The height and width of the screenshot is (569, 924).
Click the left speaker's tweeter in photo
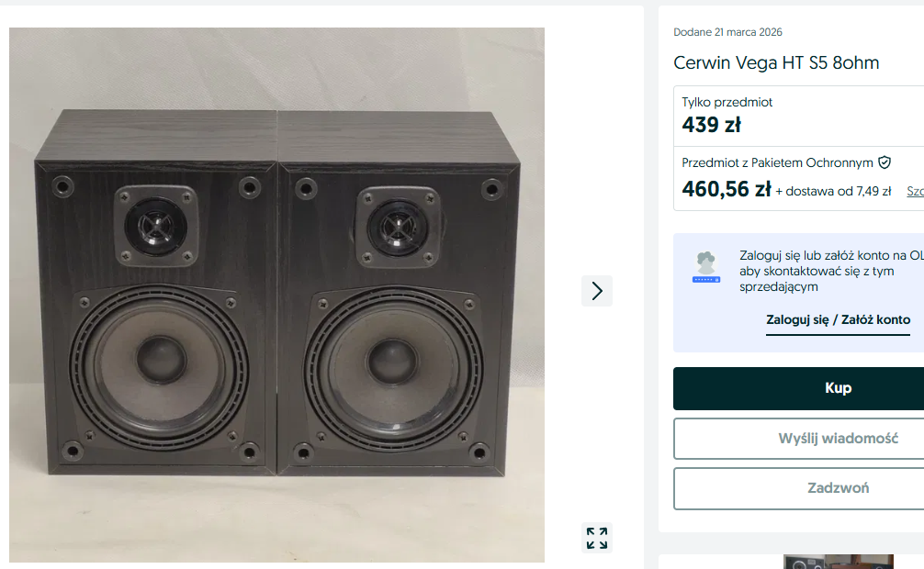point(155,226)
